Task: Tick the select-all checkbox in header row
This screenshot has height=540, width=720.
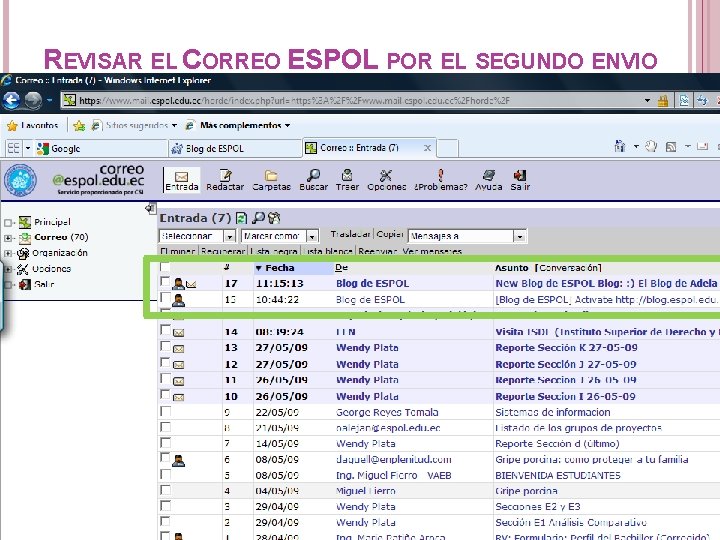Action: click(165, 267)
